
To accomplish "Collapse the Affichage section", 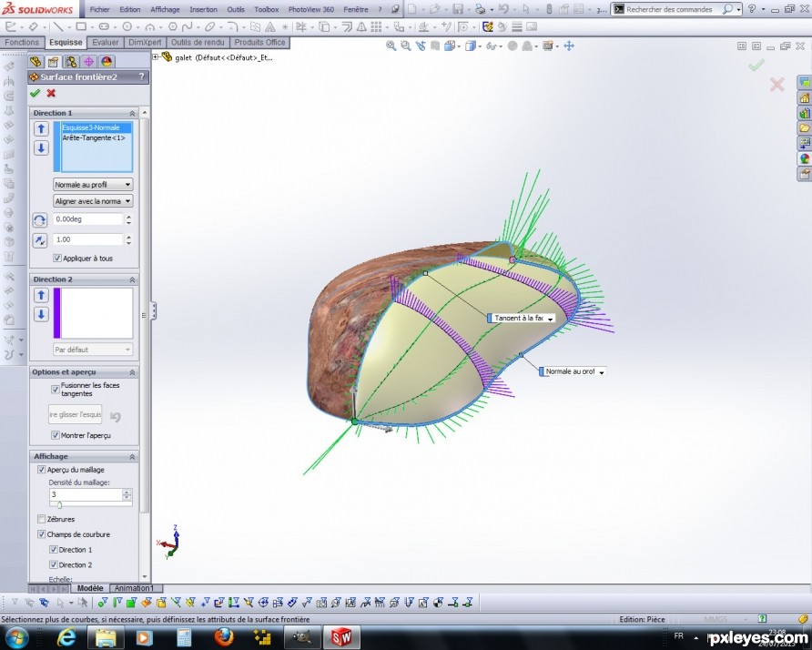I will click(x=132, y=457).
